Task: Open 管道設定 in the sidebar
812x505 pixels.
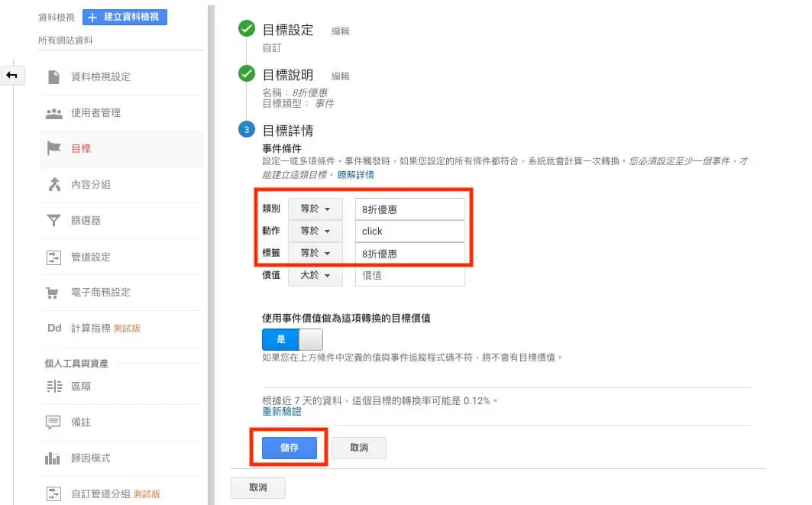Action: pyautogui.click(x=91, y=257)
